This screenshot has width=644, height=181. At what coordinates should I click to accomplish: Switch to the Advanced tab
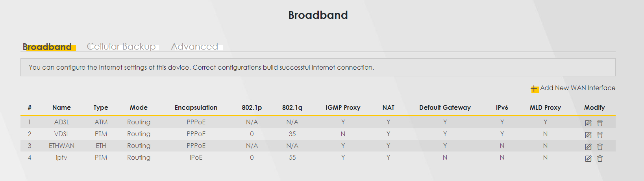pyautogui.click(x=194, y=46)
